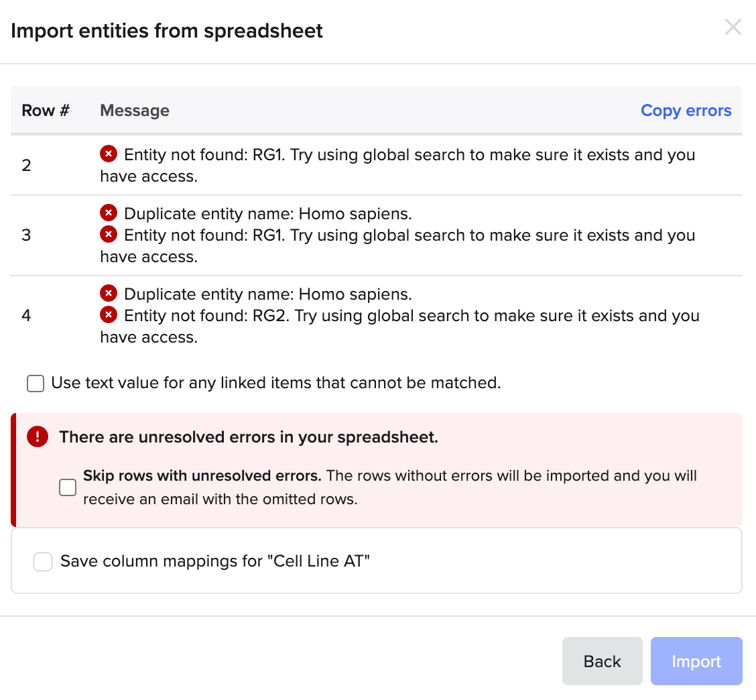
Task: Click the Message column header
Action: coord(135,111)
